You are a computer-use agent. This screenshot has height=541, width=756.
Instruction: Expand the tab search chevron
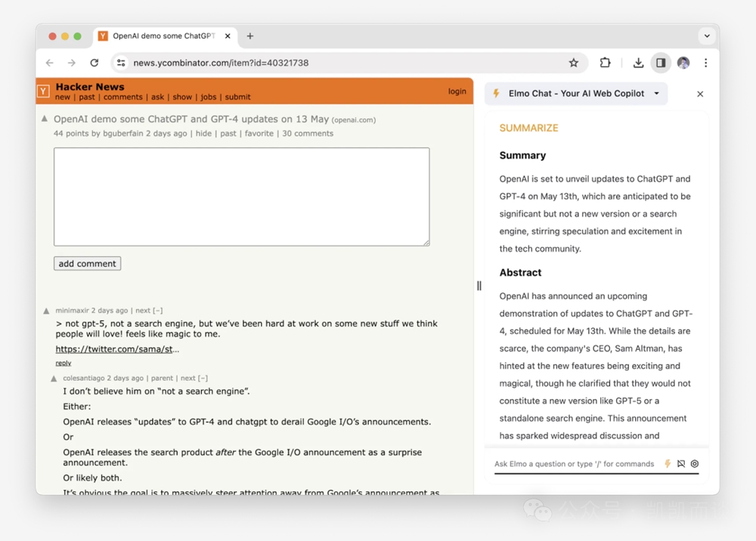pyautogui.click(x=707, y=36)
